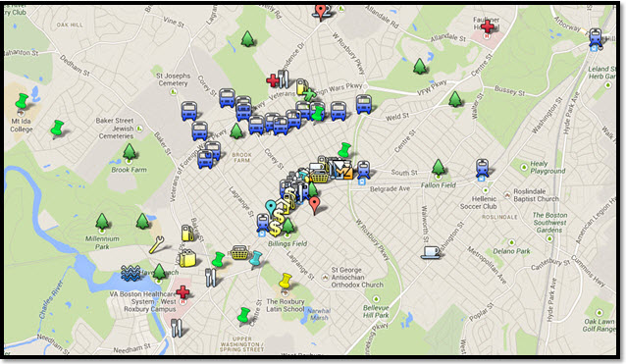Image resolution: width=626 pixels, height=364 pixels.
Task: Click the tree icon at Fallon Field
Action: [439, 167]
